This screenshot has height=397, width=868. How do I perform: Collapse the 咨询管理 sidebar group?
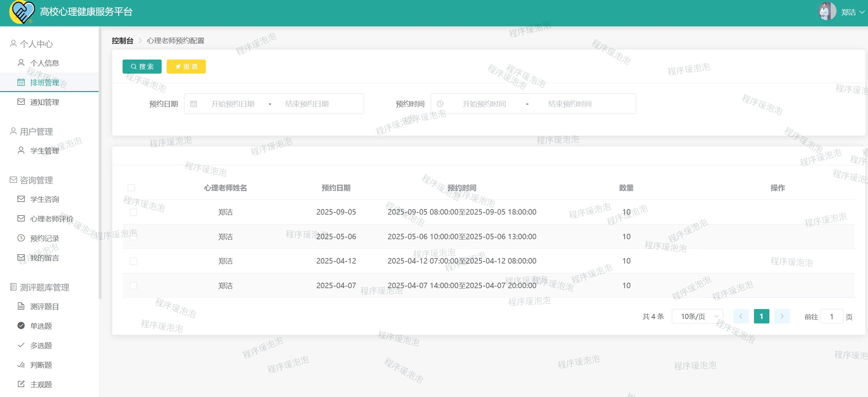36,180
